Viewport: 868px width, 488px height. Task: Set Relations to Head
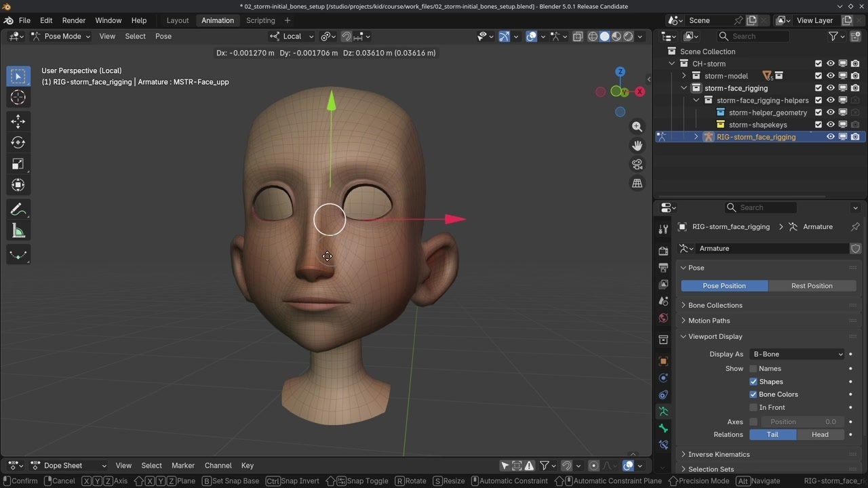pos(820,435)
